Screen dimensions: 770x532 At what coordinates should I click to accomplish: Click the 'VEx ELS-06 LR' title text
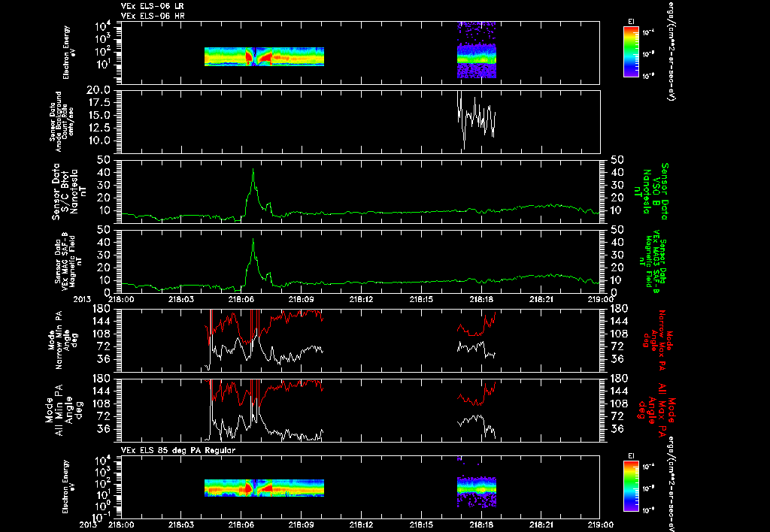click(153, 6)
